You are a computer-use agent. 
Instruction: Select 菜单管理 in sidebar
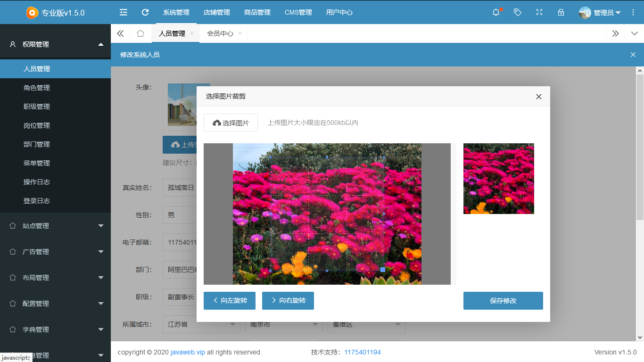55,163
